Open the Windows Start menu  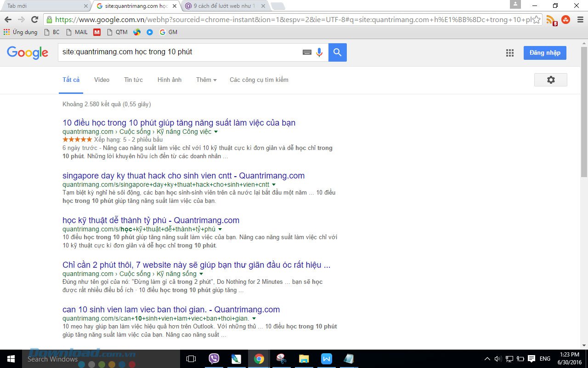point(11,359)
